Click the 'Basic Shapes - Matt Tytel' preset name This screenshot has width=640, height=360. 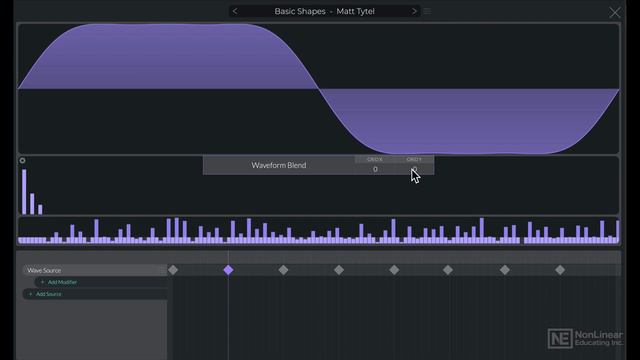(x=324, y=11)
